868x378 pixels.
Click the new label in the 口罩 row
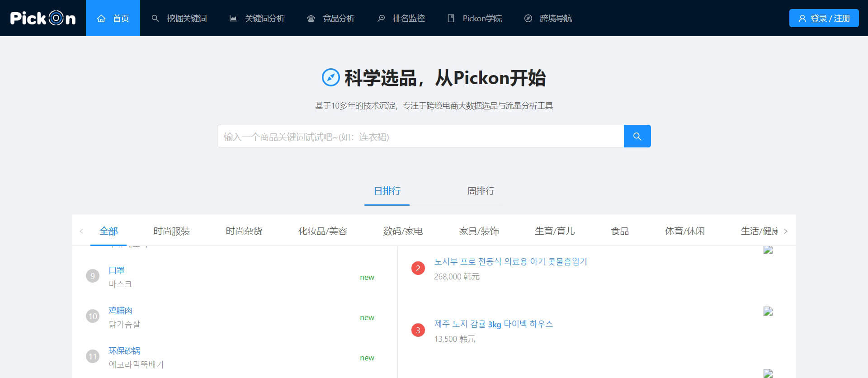[367, 277]
